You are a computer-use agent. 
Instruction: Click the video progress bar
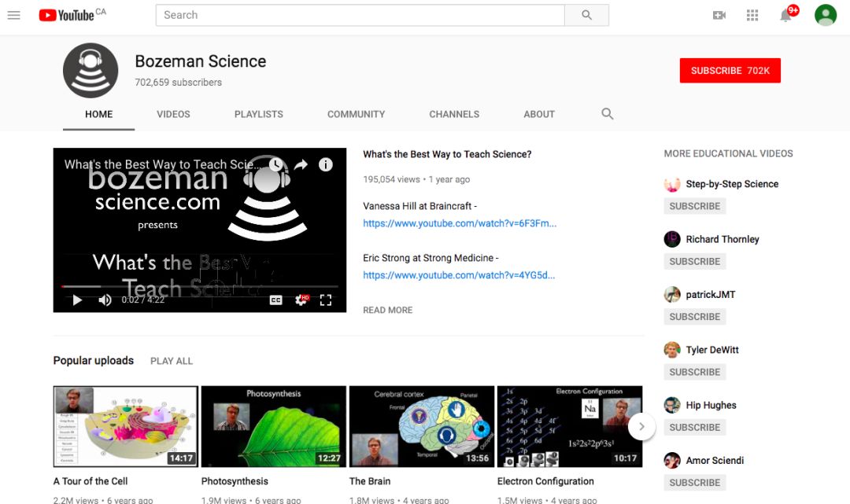tap(199, 286)
